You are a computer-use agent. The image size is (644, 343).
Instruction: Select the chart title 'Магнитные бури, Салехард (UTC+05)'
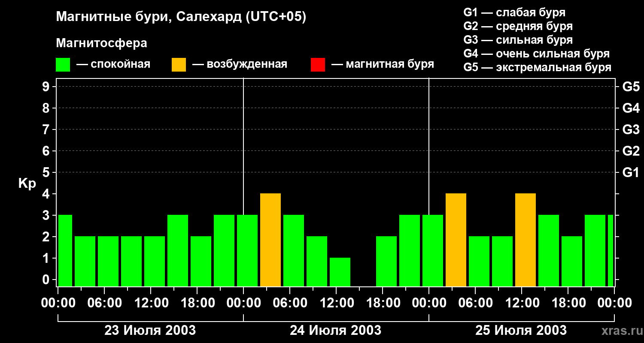(181, 17)
